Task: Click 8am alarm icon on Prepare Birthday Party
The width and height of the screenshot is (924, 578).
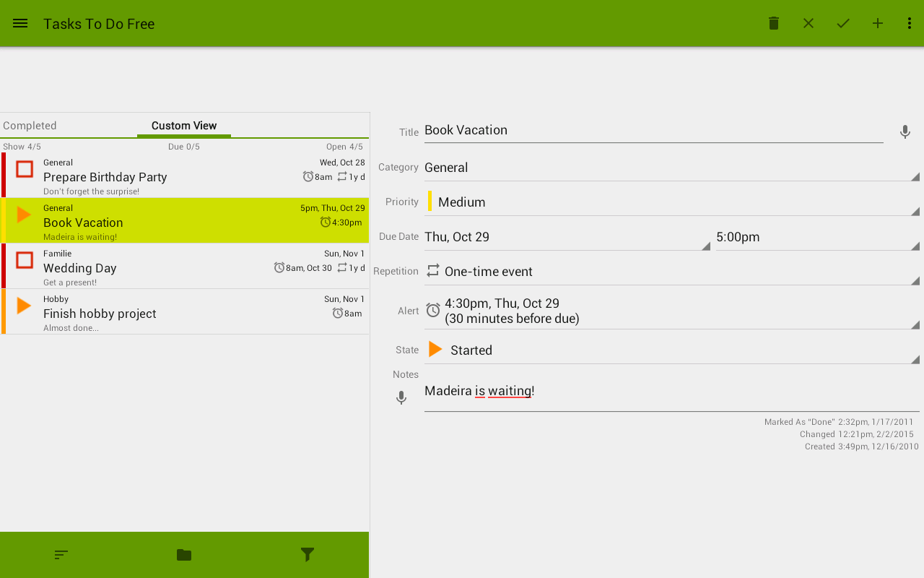Action: (308, 176)
